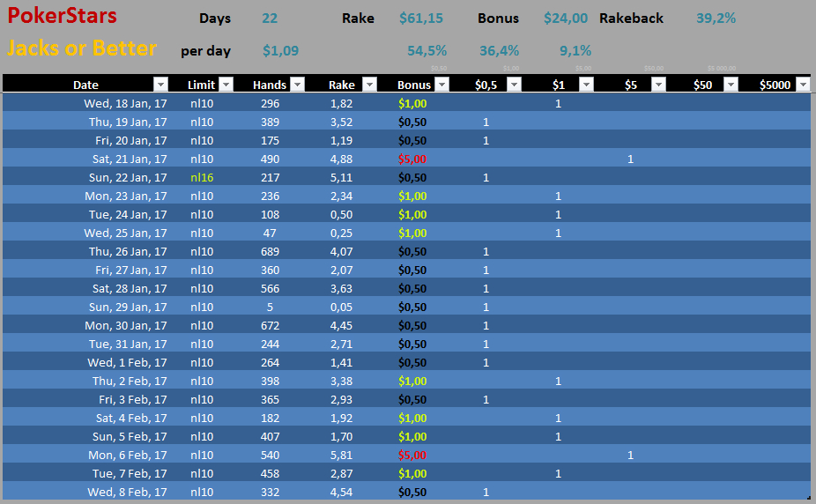Select the hands cell 47 on 25 Jan
Screen dimensions: 816x504
[270, 233]
